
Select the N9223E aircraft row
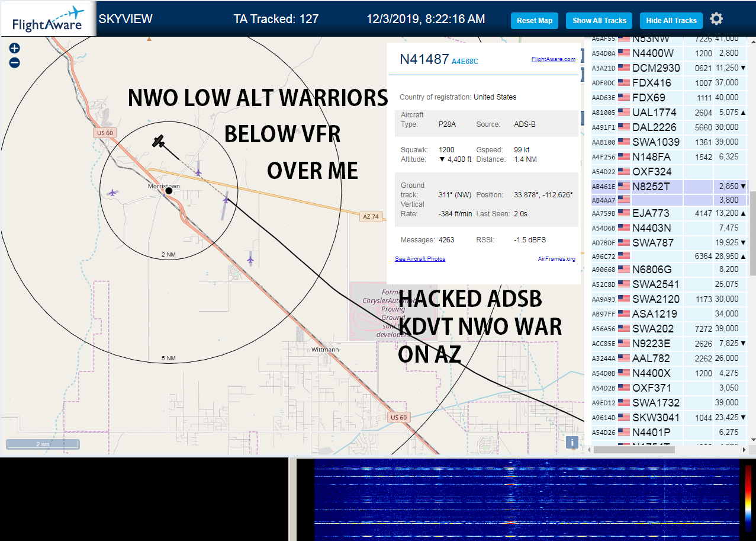[668, 344]
